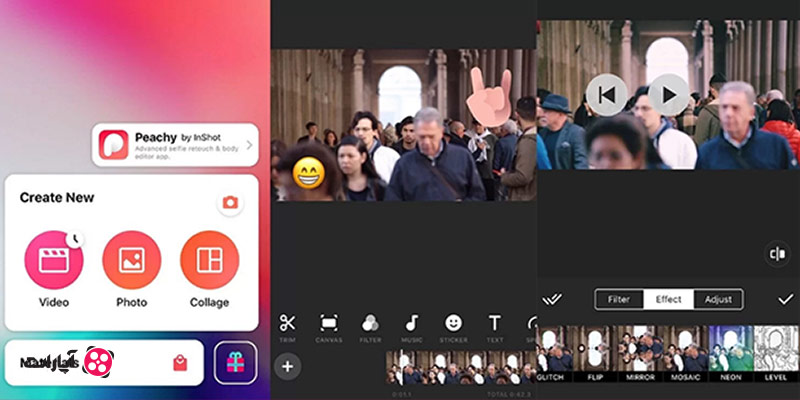Screen dimensions: 800x400
Task: Tap the camera icon beside Create New
Action: pos(230,203)
